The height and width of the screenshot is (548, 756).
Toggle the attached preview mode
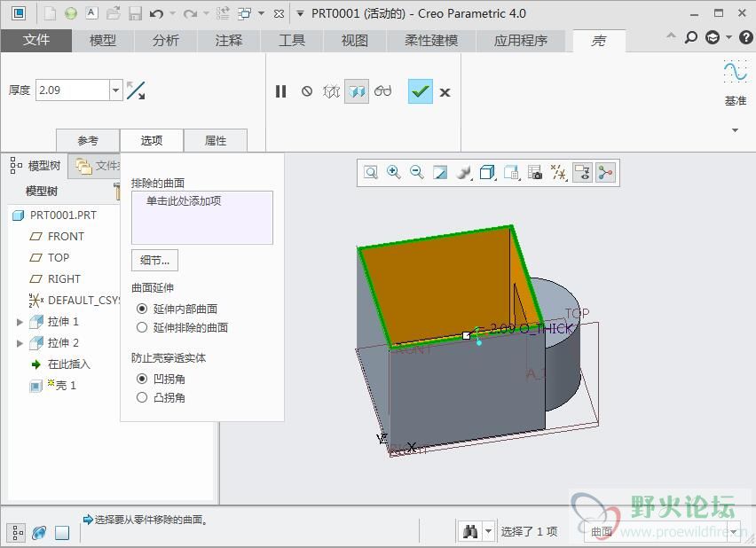[357, 91]
